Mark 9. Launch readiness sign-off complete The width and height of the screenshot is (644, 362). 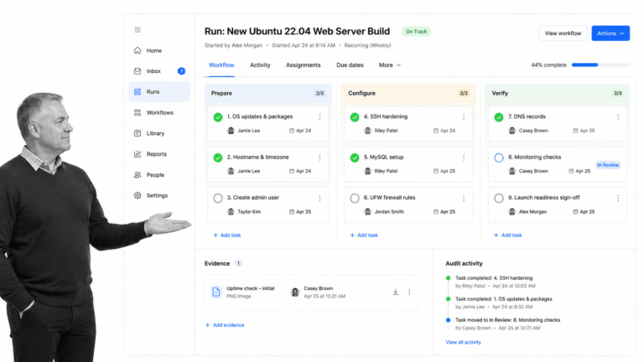[x=499, y=199]
